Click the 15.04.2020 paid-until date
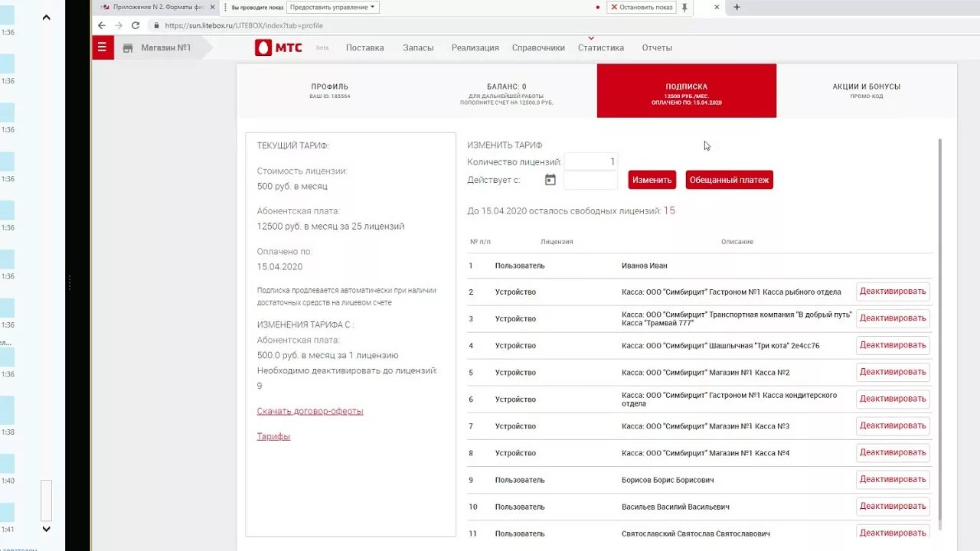Viewport: 980px width, 551px height. (279, 266)
